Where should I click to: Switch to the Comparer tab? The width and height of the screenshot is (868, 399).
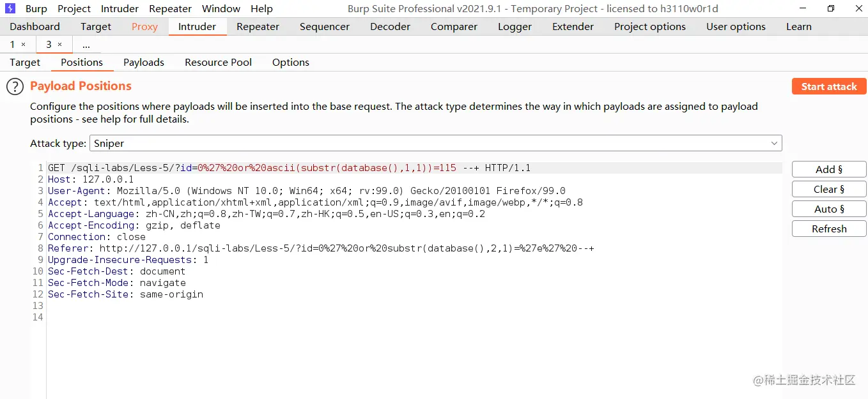pyautogui.click(x=454, y=27)
